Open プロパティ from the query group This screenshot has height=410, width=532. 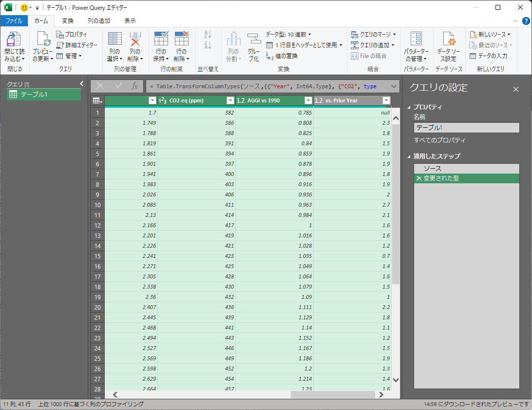(72, 34)
